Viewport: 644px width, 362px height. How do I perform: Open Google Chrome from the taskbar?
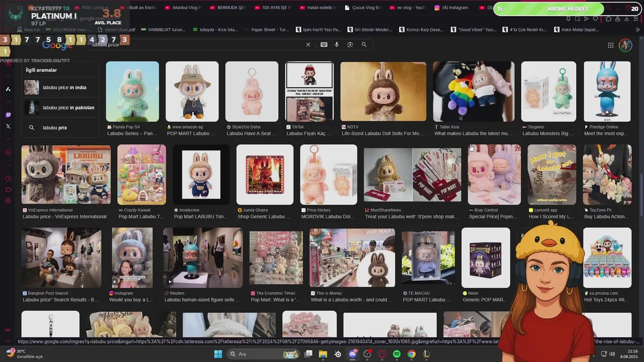[412, 354]
